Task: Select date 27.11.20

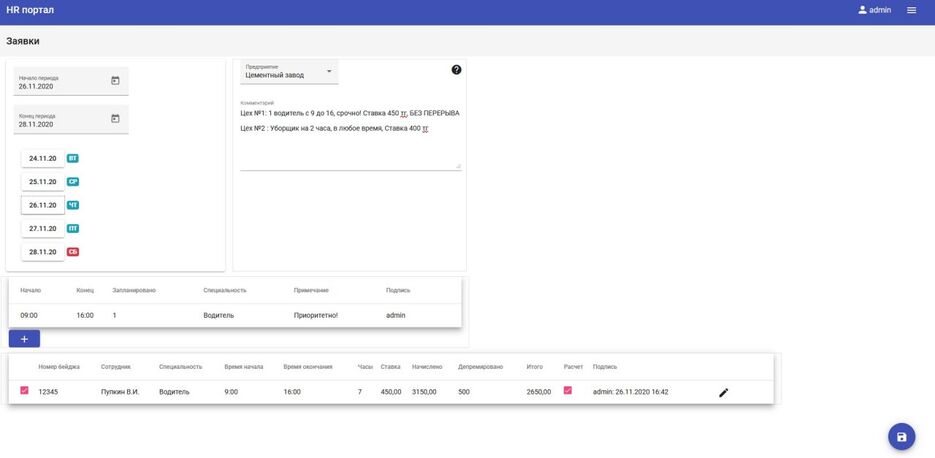Action: click(x=43, y=228)
